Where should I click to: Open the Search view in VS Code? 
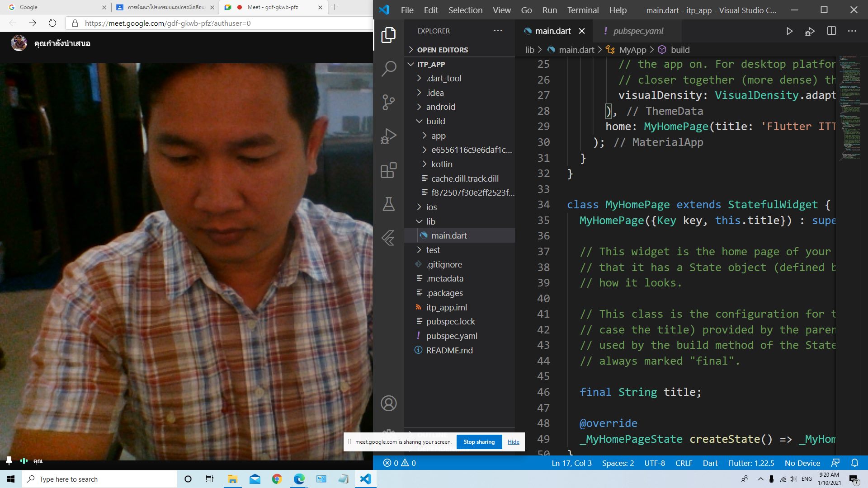point(388,68)
